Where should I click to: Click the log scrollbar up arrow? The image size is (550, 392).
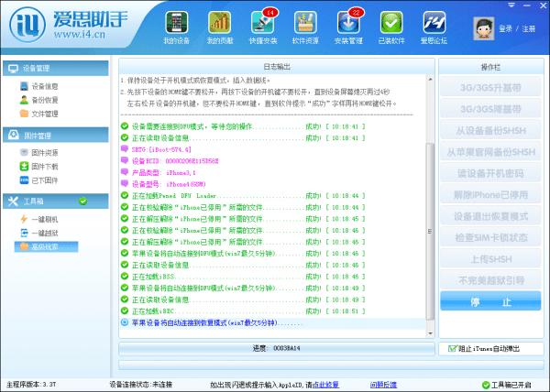pos(430,79)
